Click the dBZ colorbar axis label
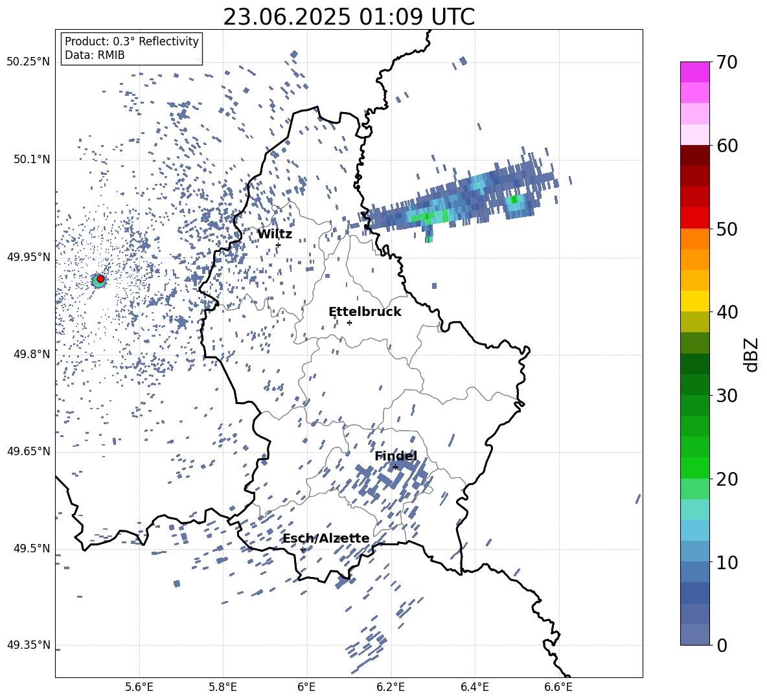The width and height of the screenshot is (767, 700). tap(752, 354)
